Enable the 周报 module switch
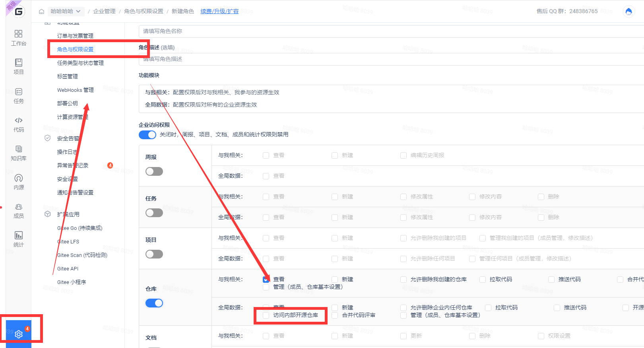644x348 pixels. [154, 171]
